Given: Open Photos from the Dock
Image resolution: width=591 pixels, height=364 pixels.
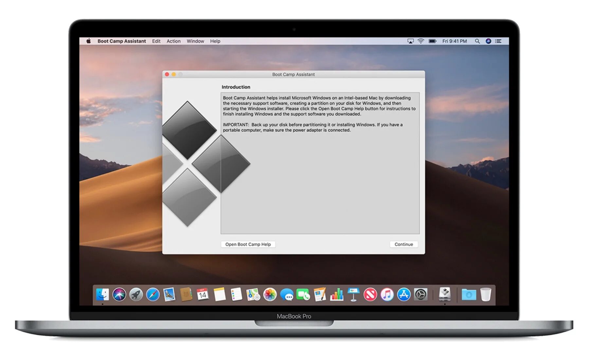Looking at the screenshot, I should [270, 295].
